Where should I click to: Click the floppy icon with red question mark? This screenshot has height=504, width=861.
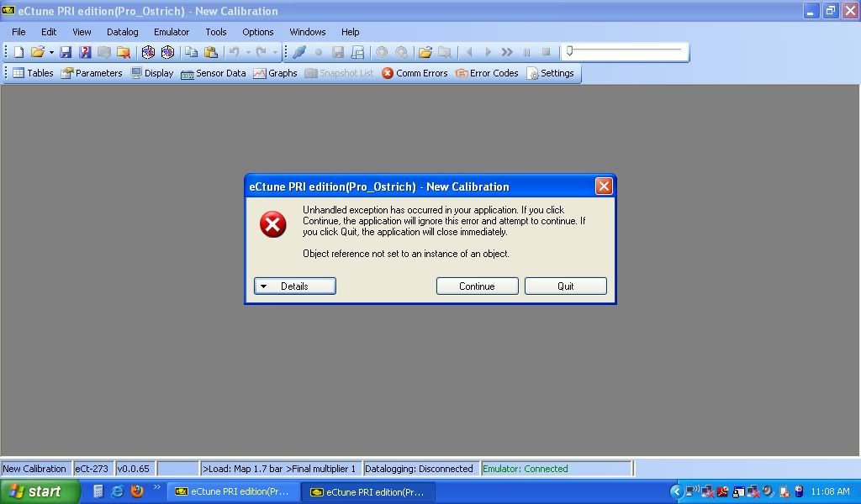(85, 52)
